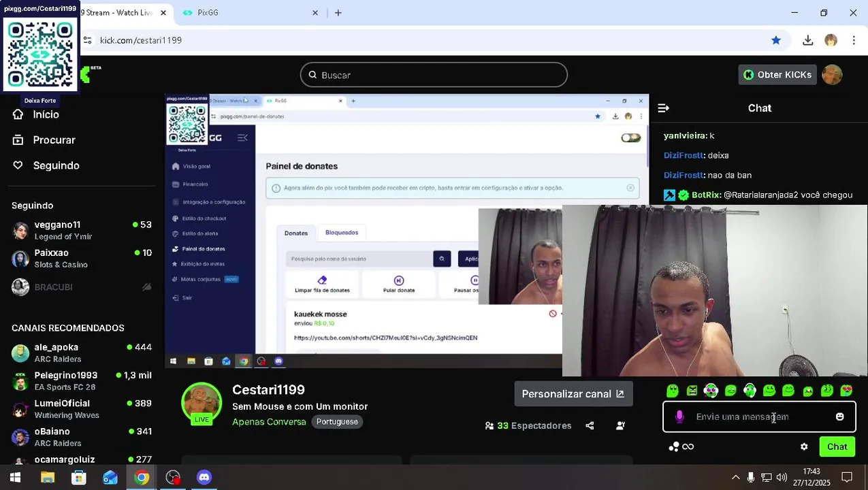868x490 pixels.
Task: Click the Portuguese language tag
Action: 337,422
